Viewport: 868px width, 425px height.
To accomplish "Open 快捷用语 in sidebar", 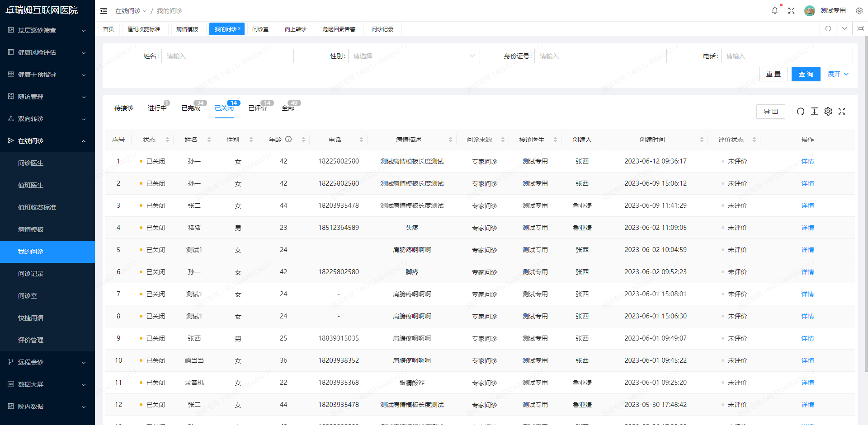I will tap(47, 318).
